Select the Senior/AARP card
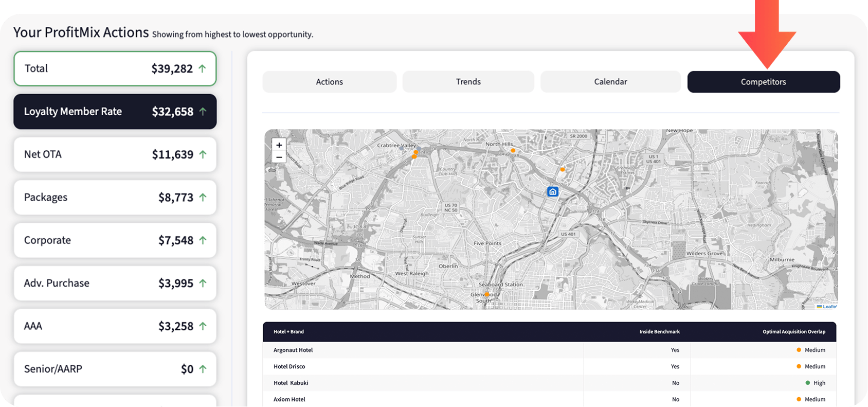Viewport: 868px width, 407px height. pyautogui.click(x=115, y=369)
